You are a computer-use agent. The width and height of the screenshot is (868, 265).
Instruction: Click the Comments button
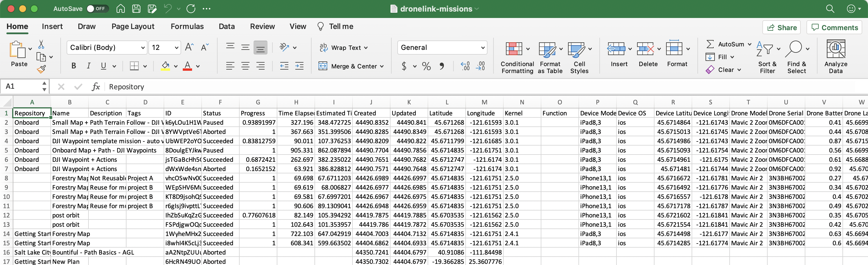click(834, 28)
